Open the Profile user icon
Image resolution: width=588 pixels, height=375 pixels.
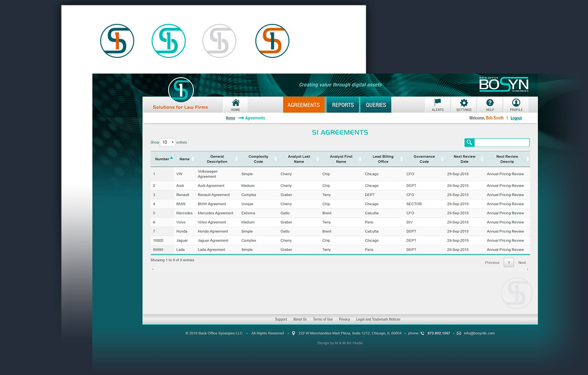click(516, 103)
